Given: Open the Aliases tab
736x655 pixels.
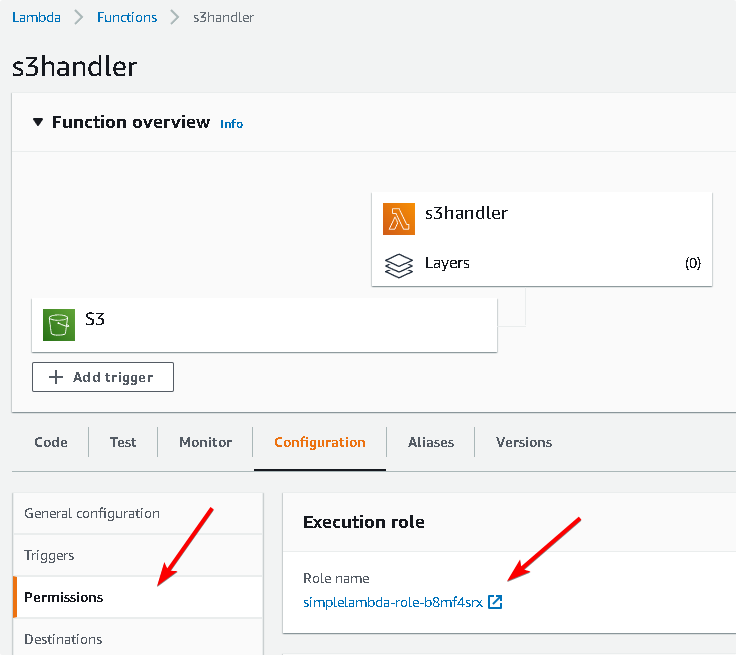Looking at the screenshot, I should [x=431, y=442].
